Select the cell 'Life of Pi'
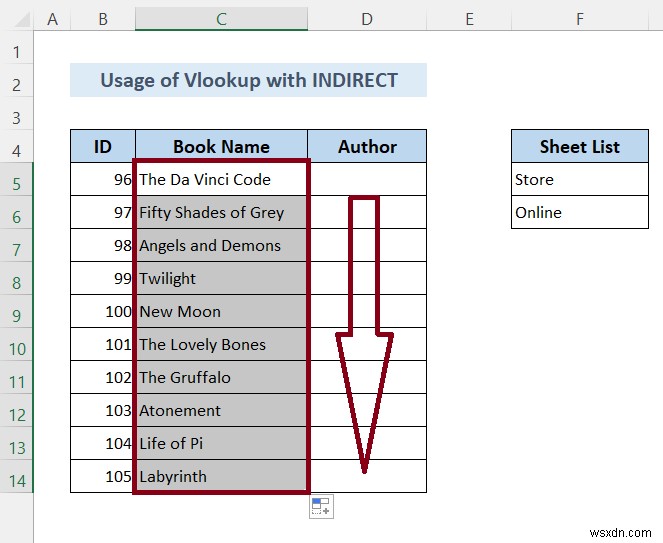663x543 pixels. click(221, 443)
